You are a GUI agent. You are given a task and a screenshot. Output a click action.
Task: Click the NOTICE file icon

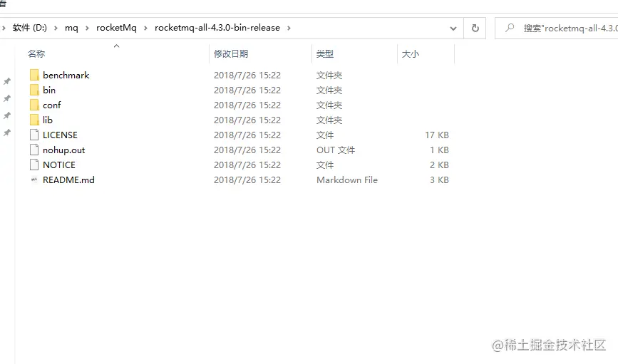point(34,165)
